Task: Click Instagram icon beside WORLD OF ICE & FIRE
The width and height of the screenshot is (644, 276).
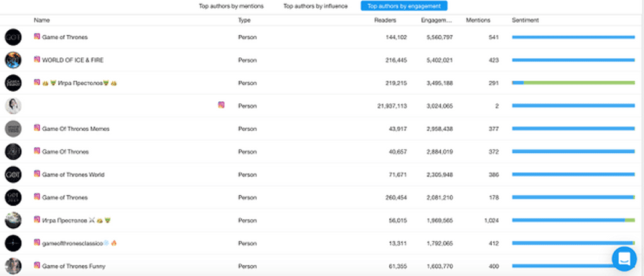Action: tap(37, 59)
